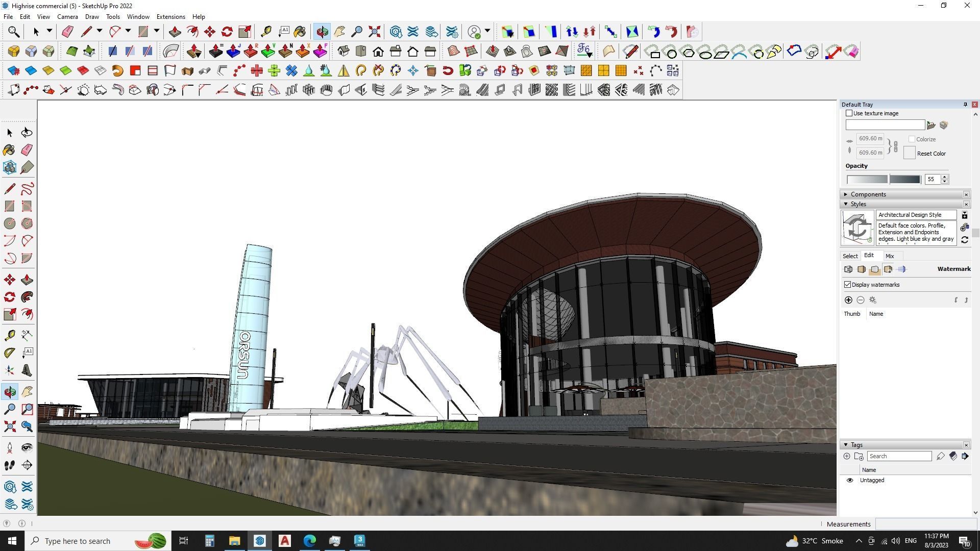980x551 pixels.
Task: Hide the Untagged tag with eye icon
Action: [850, 480]
